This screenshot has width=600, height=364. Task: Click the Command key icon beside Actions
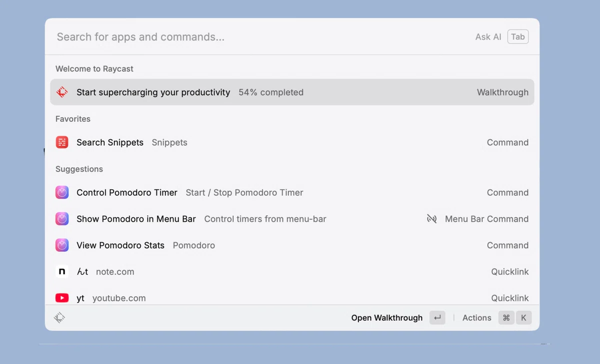(x=506, y=318)
